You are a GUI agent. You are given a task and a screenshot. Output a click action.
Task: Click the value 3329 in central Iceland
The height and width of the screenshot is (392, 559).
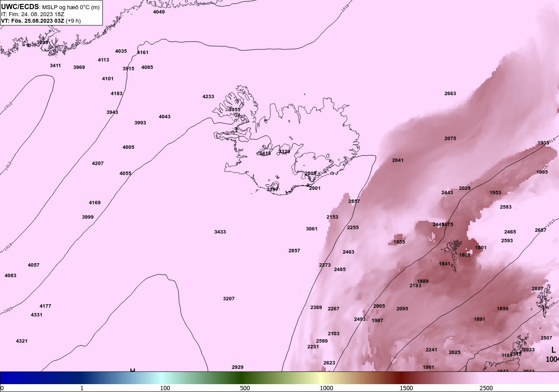click(x=284, y=151)
